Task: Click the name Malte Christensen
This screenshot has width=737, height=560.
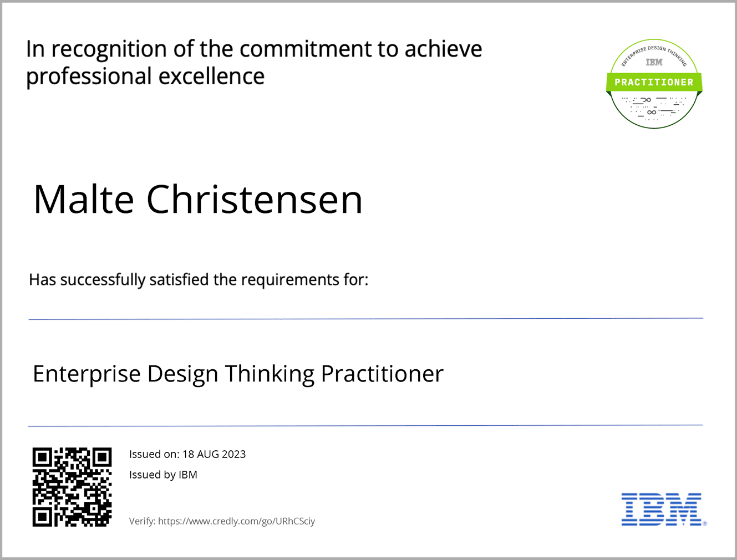Action: (198, 199)
